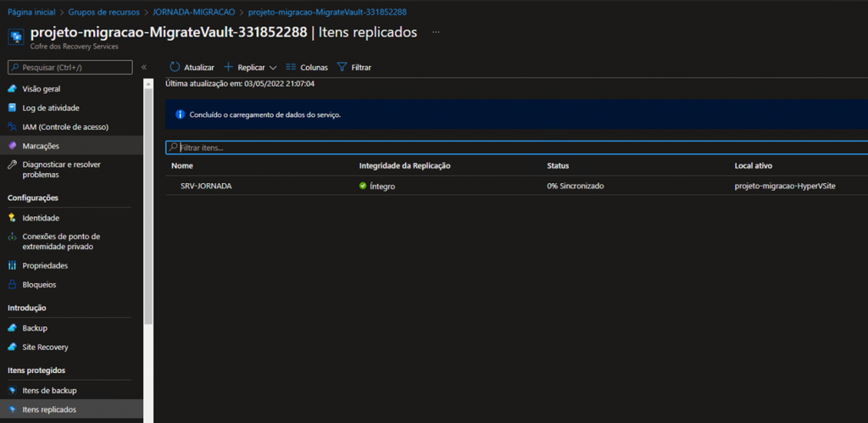Open the Bloqueios lock item
Screen dimensions: 868x423
[x=39, y=285]
